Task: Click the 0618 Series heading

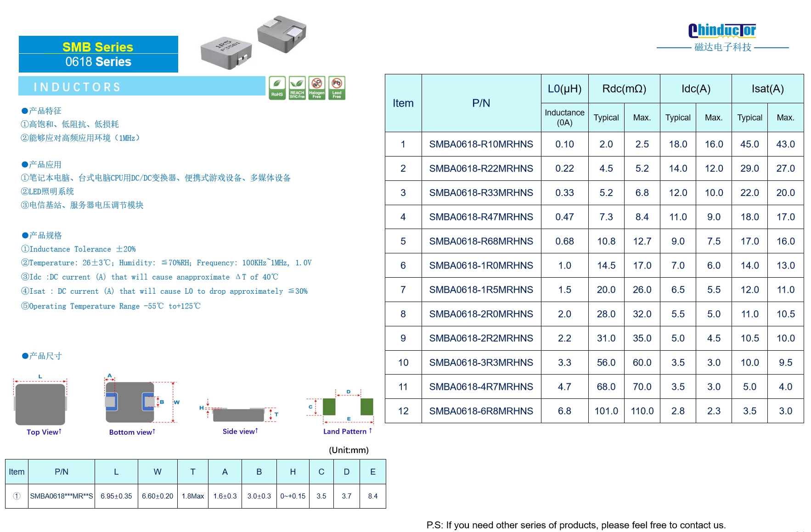Action: coord(98,62)
